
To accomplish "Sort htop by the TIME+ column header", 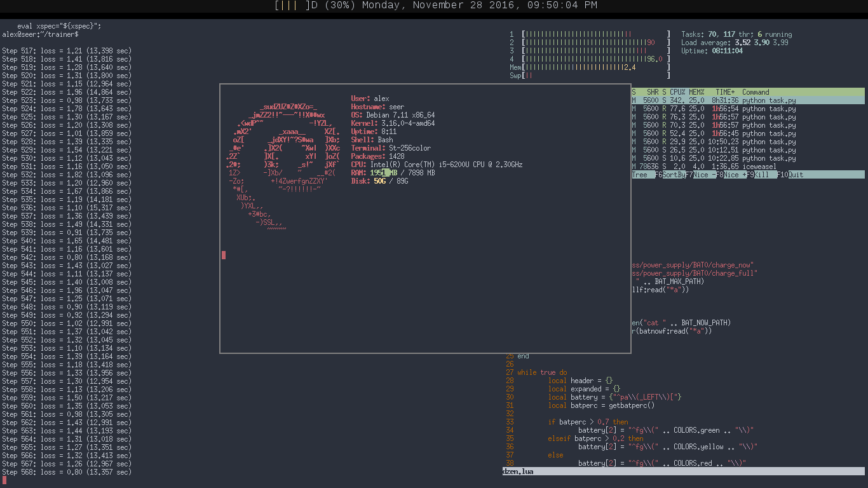I will (x=725, y=92).
